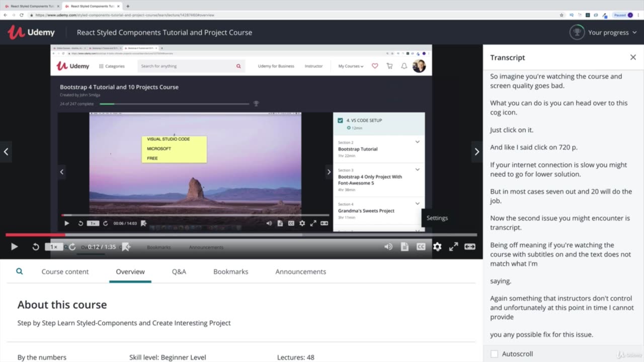This screenshot has height=362, width=644.
Task: Switch the main player to fullscreen
Action: [x=453, y=246]
